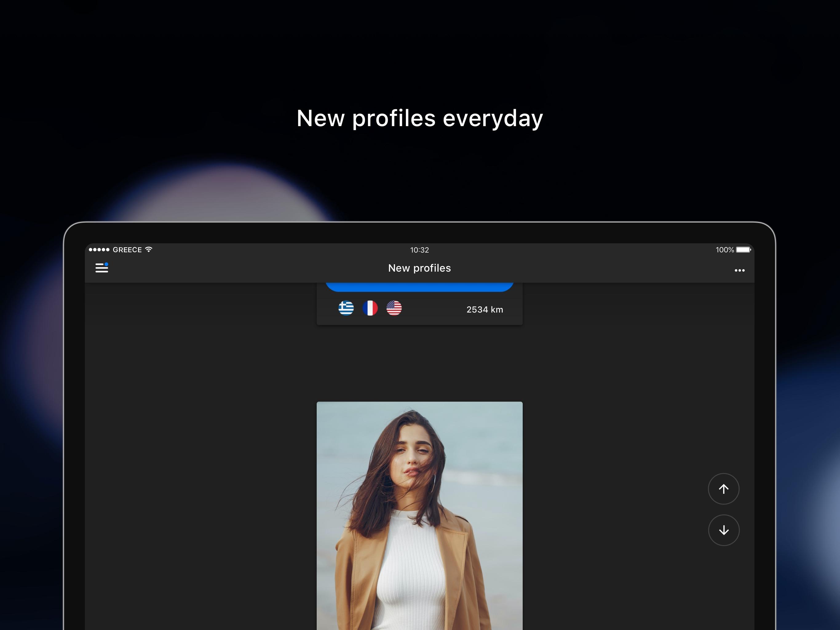Tap the 100% battery percentage text
The height and width of the screenshot is (630, 840).
click(x=725, y=250)
